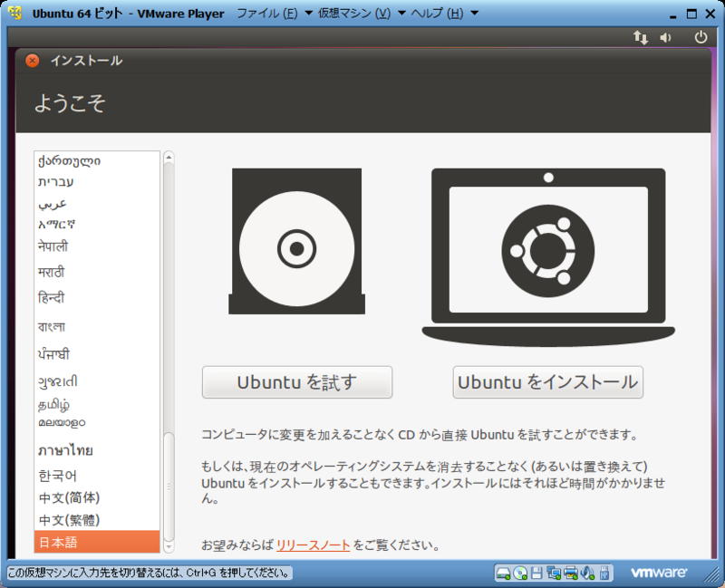
Task: Click the floppy disk device icon
Action: pyautogui.click(x=537, y=573)
